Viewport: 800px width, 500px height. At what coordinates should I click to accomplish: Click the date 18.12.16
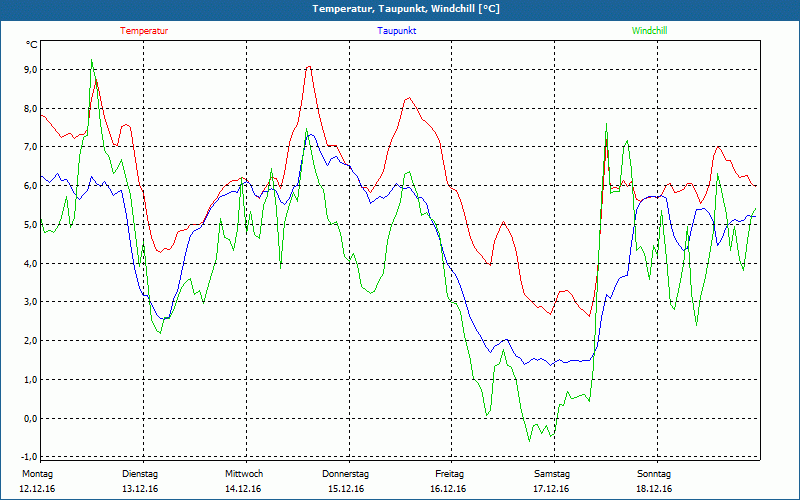tap(654, 489)
